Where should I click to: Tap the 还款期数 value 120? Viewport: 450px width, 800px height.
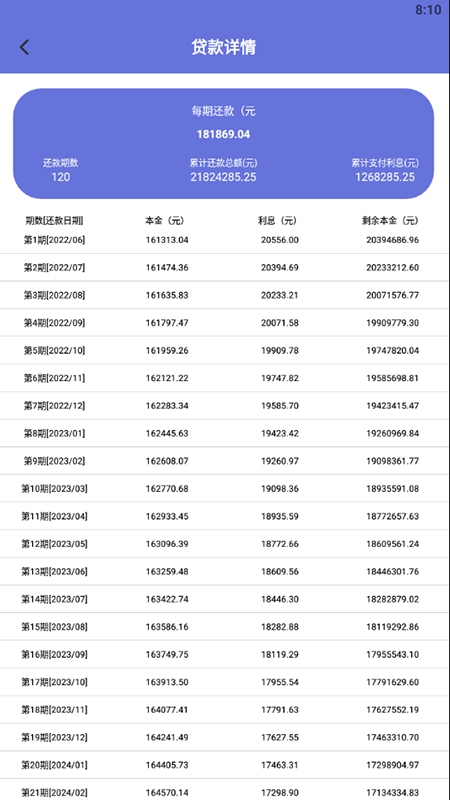coord(61,178)
